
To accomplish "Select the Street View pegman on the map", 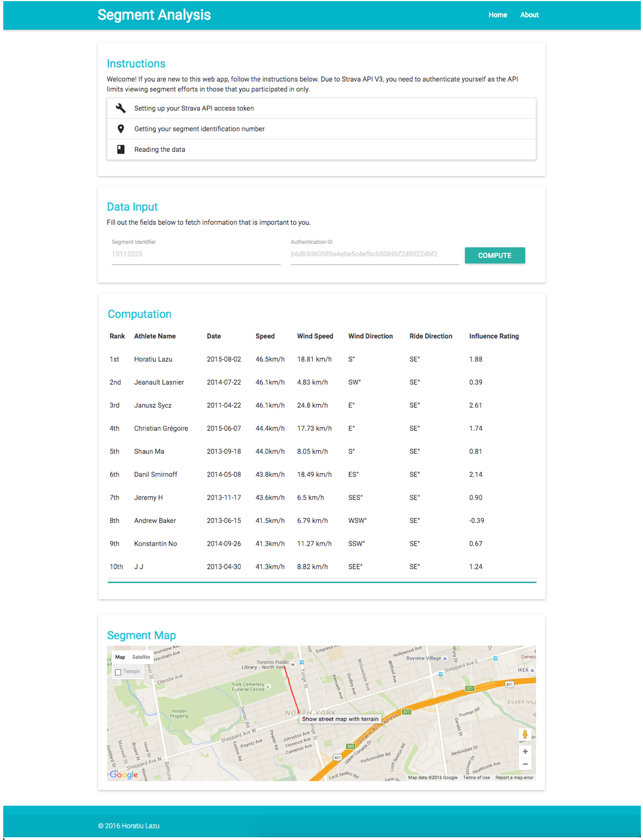I will coord(525,734).
